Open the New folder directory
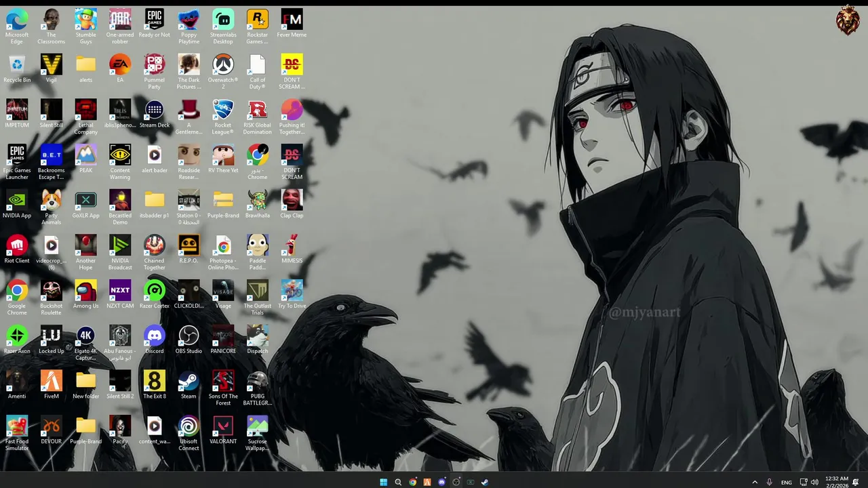868x488 pixels. [85, 385]
